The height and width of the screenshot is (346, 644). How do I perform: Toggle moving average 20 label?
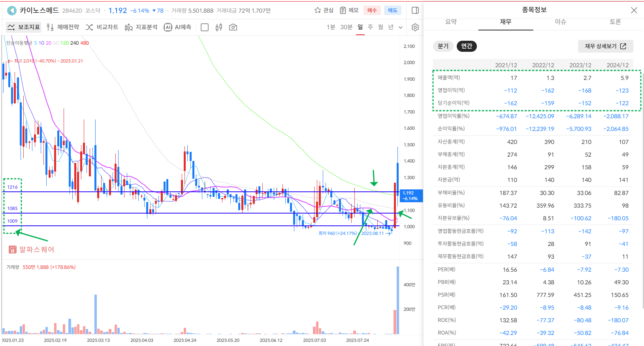tap(49, 43)
